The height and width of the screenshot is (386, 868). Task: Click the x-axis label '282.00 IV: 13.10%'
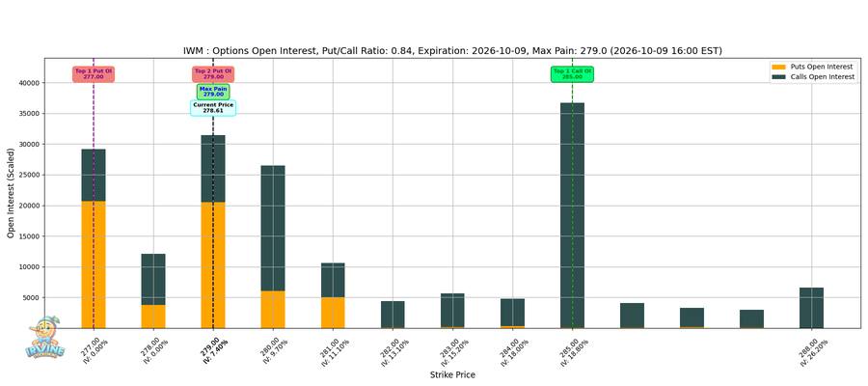393,350
